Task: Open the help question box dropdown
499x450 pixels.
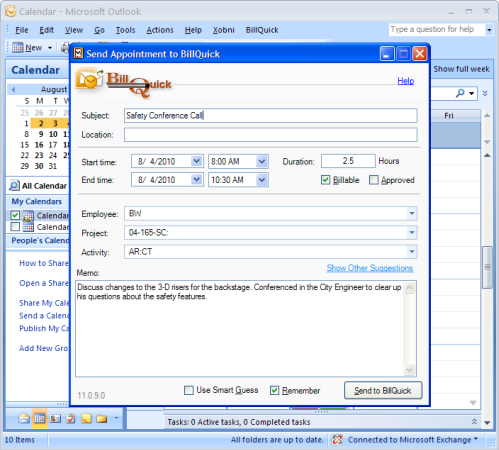Action: pos(489,30)
